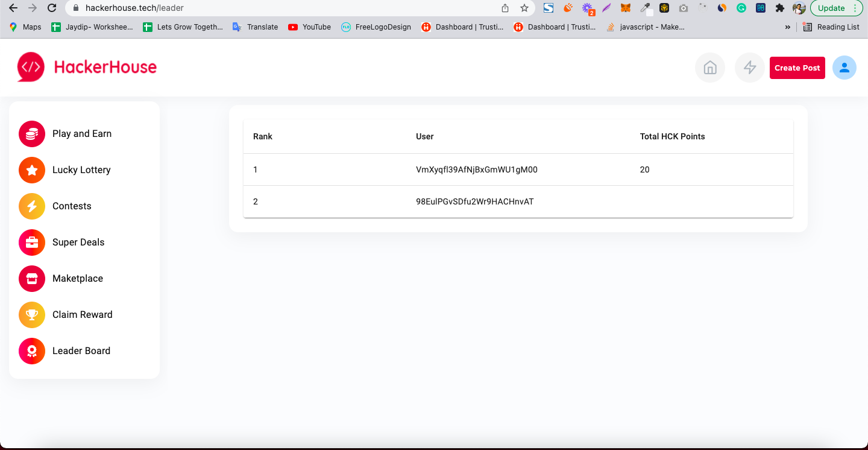Click the Grammarly extension icon
The width and height of the screenshot is (868, 450).
[743, 7]
